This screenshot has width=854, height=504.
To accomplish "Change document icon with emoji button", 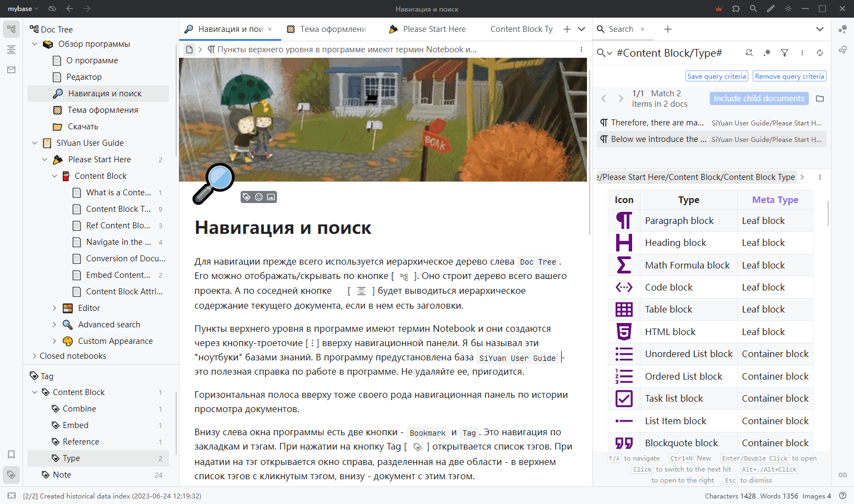I will point(259,197).
